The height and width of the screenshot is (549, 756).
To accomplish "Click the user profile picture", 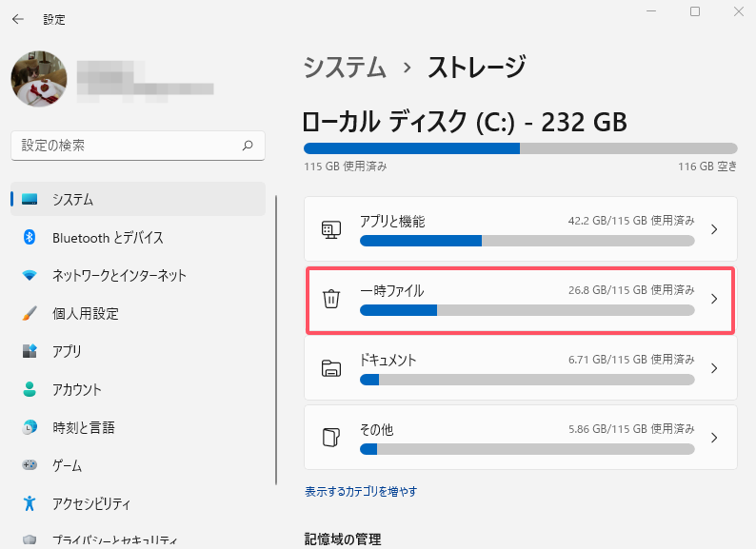I will tap(39, 79).
